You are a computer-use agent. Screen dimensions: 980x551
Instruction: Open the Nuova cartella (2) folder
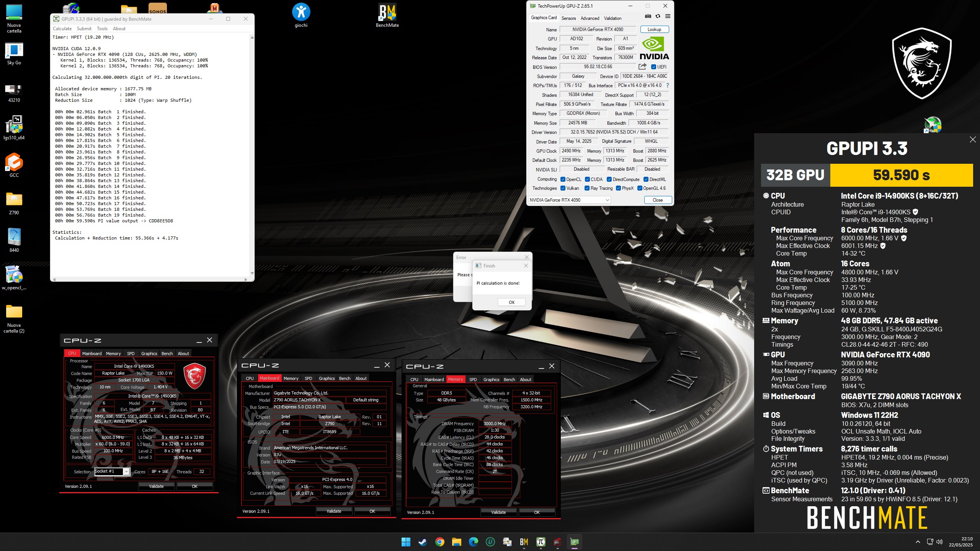coord(14,318)
